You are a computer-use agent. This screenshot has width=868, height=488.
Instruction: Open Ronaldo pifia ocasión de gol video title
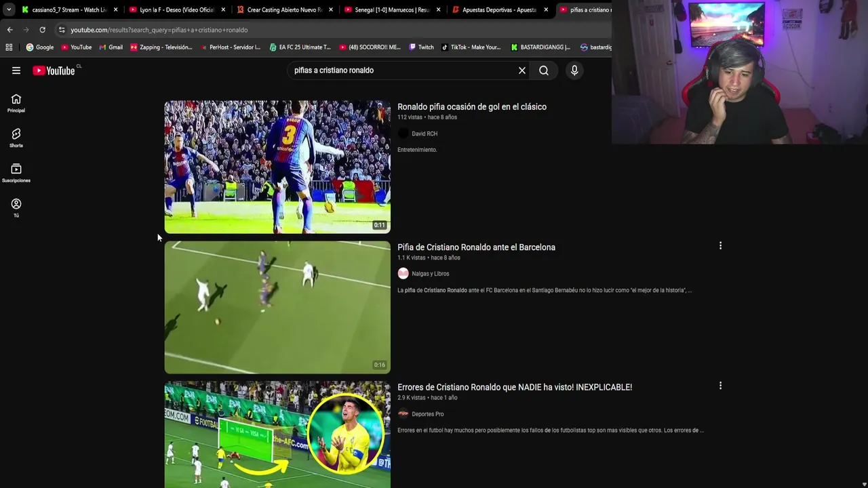[x=472, y=106]
